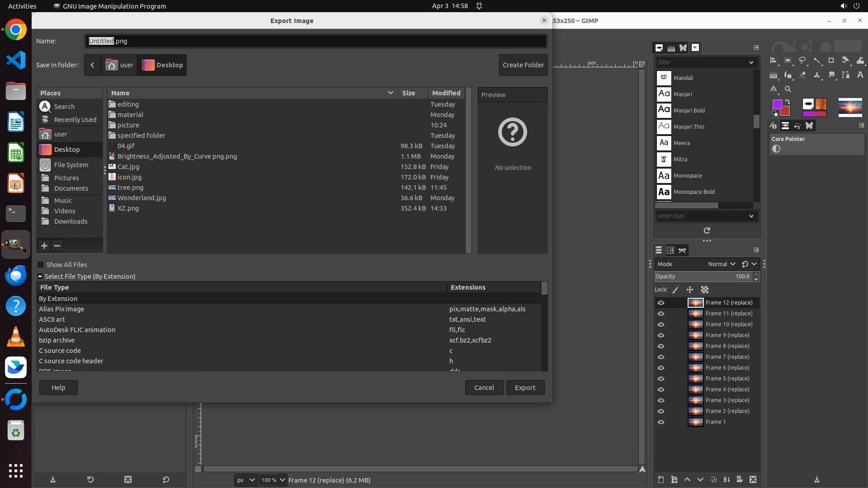The height and width of the screenshot is (488, 868).
Task: Select the Fuzzy Select magic wand tool
Action: click(817, 61)
